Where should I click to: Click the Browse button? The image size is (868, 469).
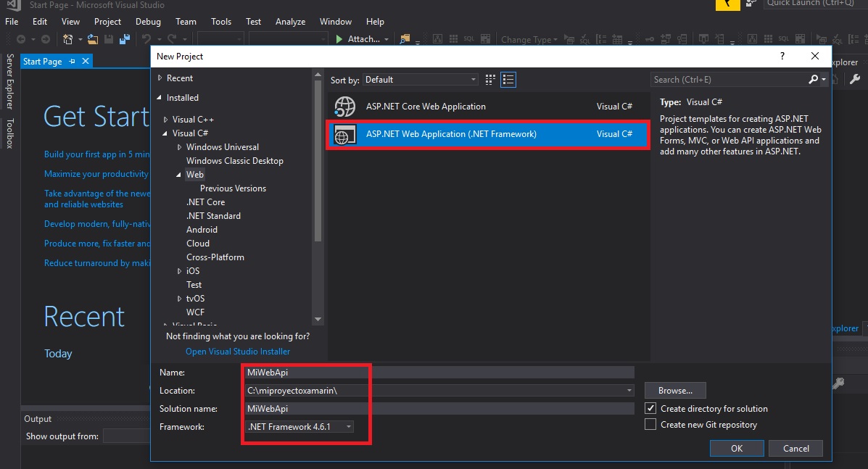click(674, 390)
